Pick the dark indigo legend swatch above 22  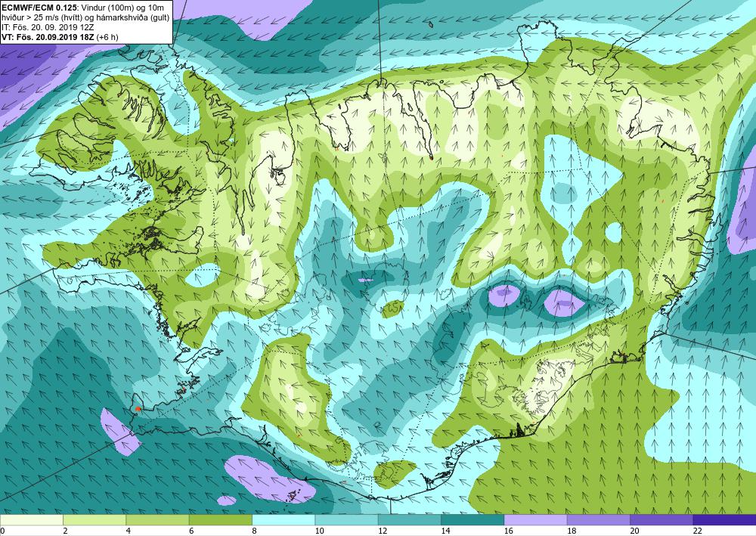(725, 519)
